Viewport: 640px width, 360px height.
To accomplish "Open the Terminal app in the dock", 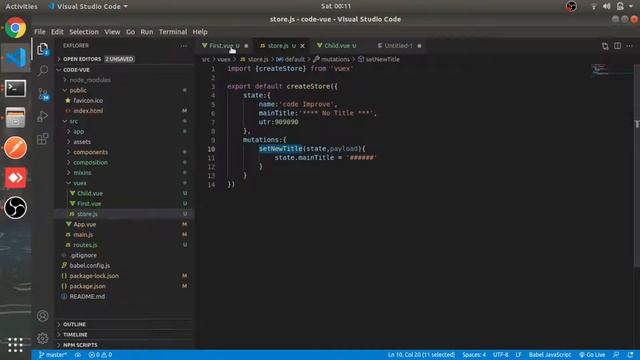I will 16,88.
